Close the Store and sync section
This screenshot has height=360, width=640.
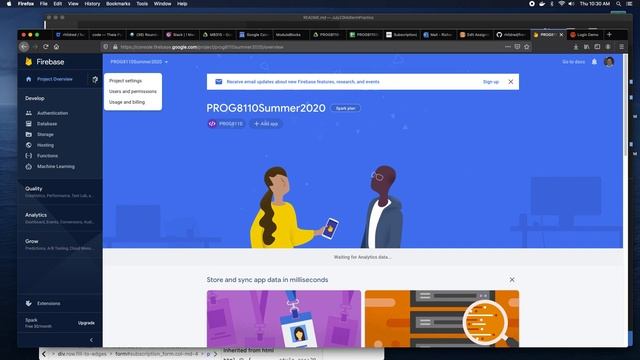pyautogui.click(x=512, y=280)
